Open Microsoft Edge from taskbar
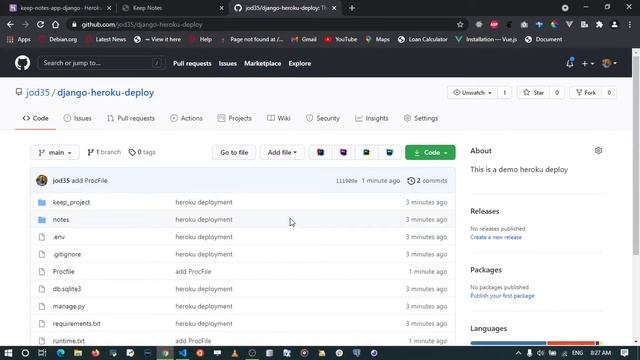This screenshot has height=360, width=640. point(60,353)
